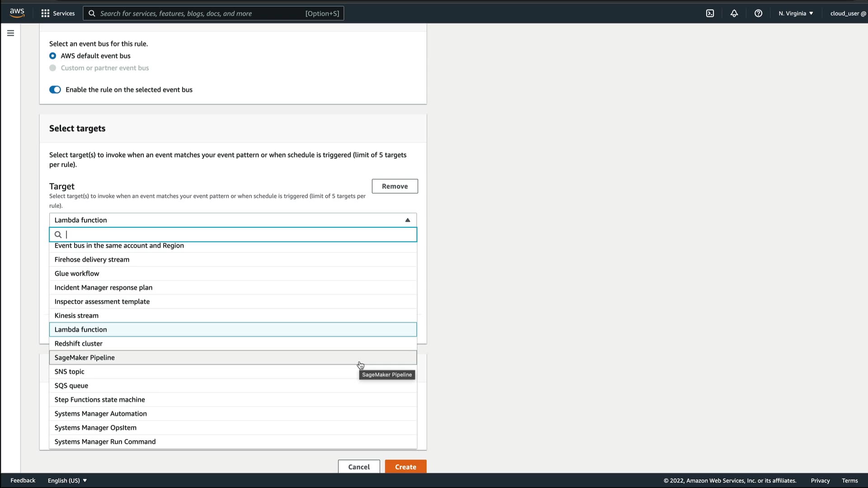The height and width of the screenshot is (488, 868).
Task: Open the N. Virginia region selector
Action: pos(796,14)
